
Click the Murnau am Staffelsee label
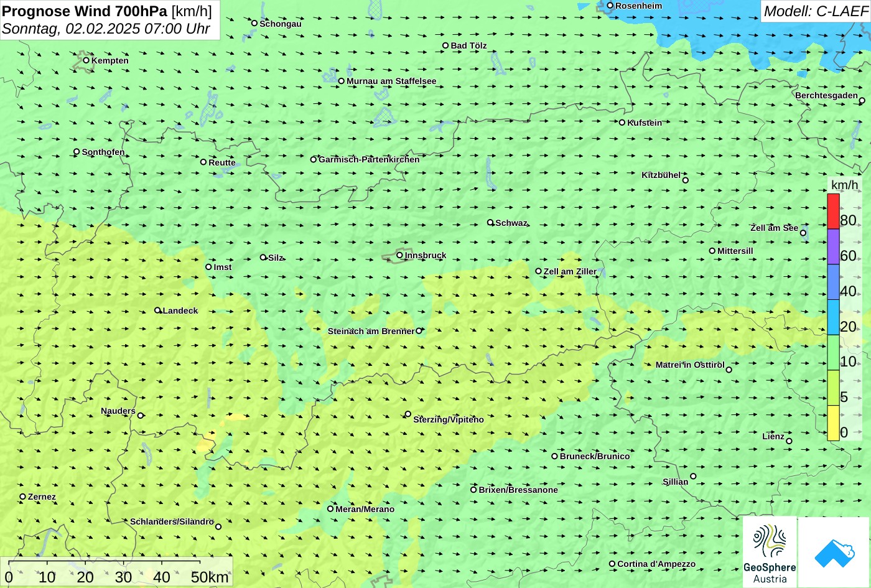391,81
